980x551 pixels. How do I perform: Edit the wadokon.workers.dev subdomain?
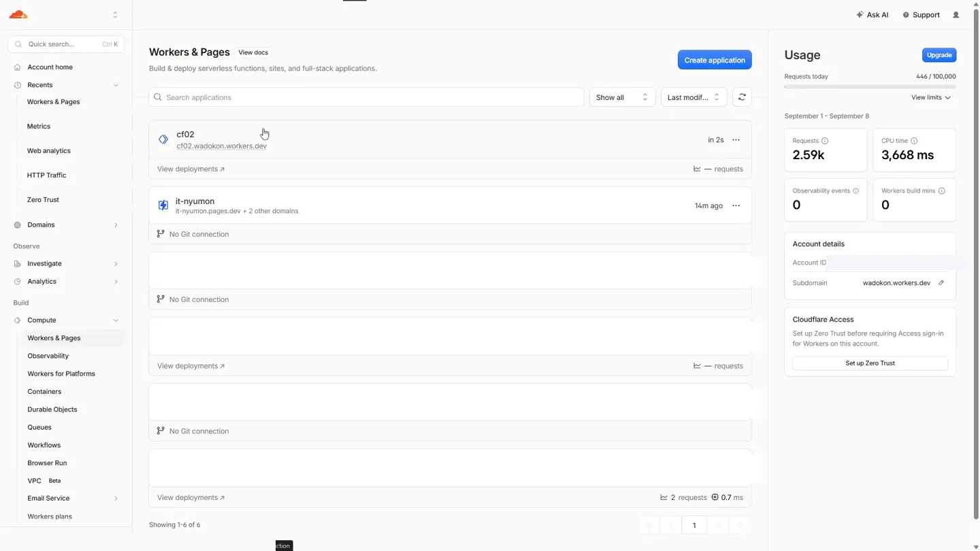tap(941, 283)
